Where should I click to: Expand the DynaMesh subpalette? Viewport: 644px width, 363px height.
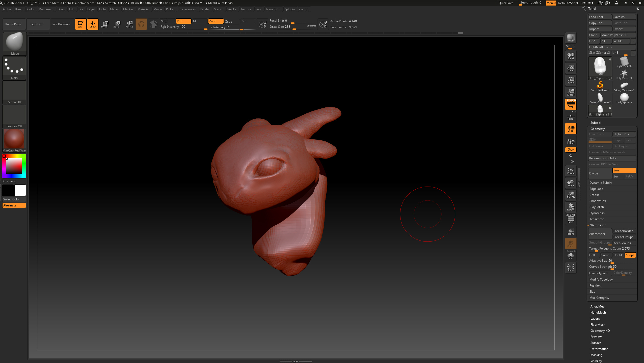click(597, 213)
